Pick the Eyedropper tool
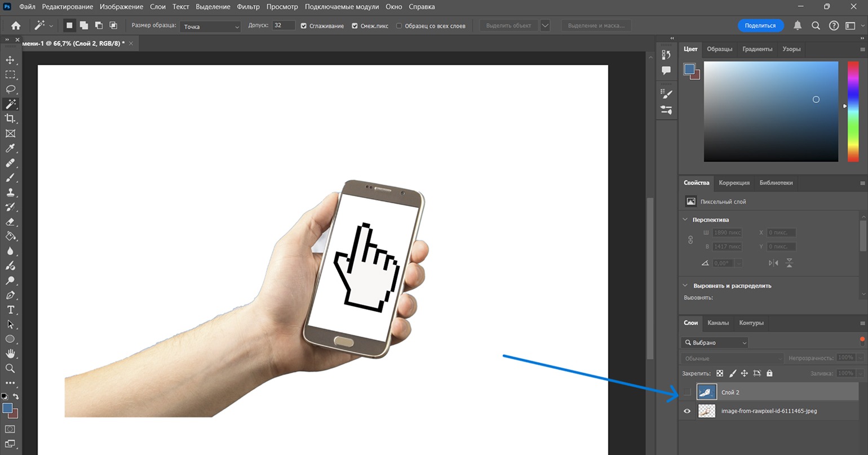The width and height of the screenshot is (868, 455). pos(10,148)
